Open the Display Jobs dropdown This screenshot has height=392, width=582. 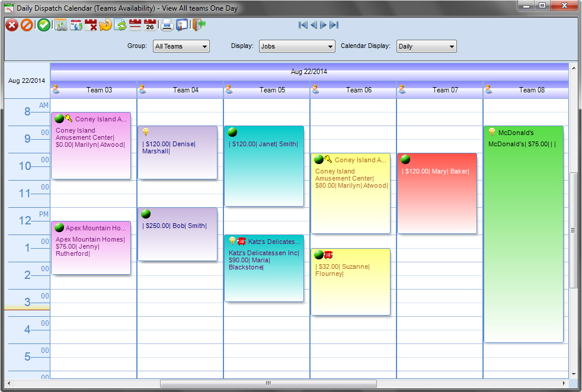pyautogui.click(x=297, y=46)
